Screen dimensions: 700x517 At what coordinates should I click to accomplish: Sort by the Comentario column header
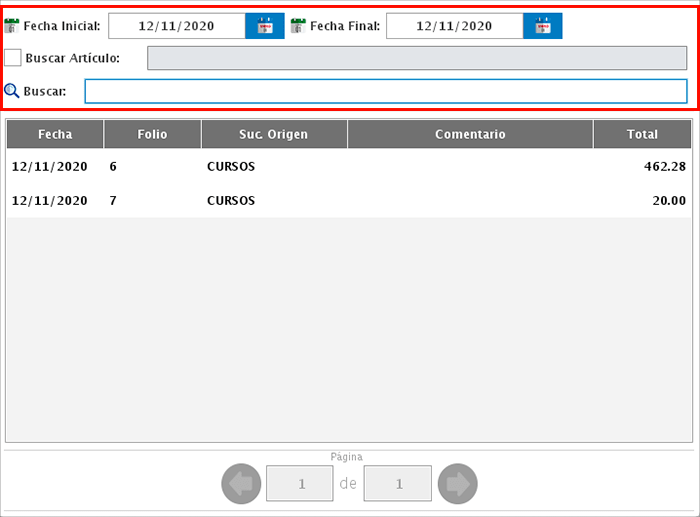(470, 134)
